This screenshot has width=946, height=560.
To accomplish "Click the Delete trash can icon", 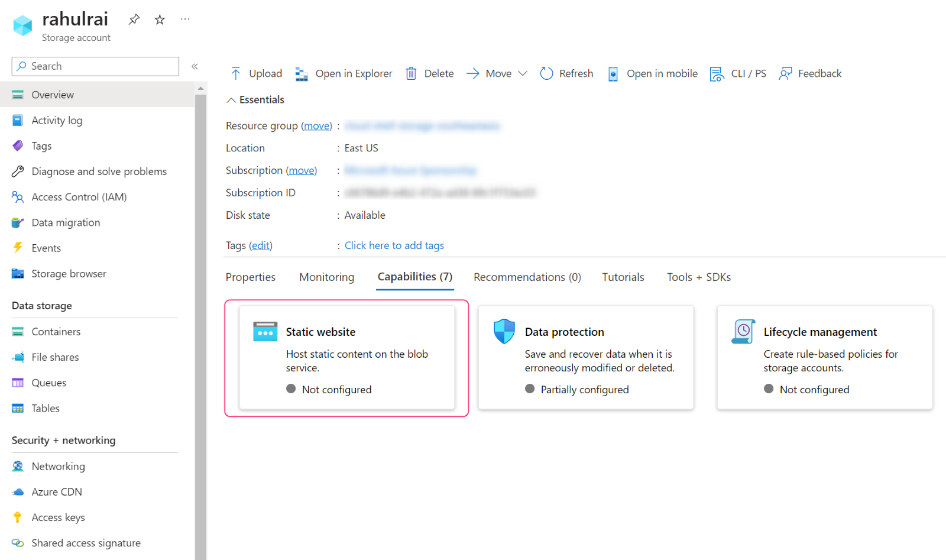I will (x=411, y=73).
